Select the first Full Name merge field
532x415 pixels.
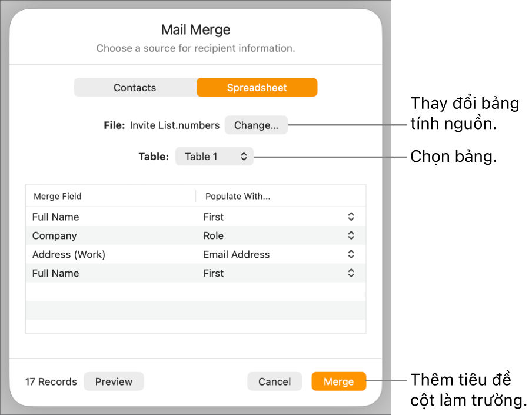point(56,217)
